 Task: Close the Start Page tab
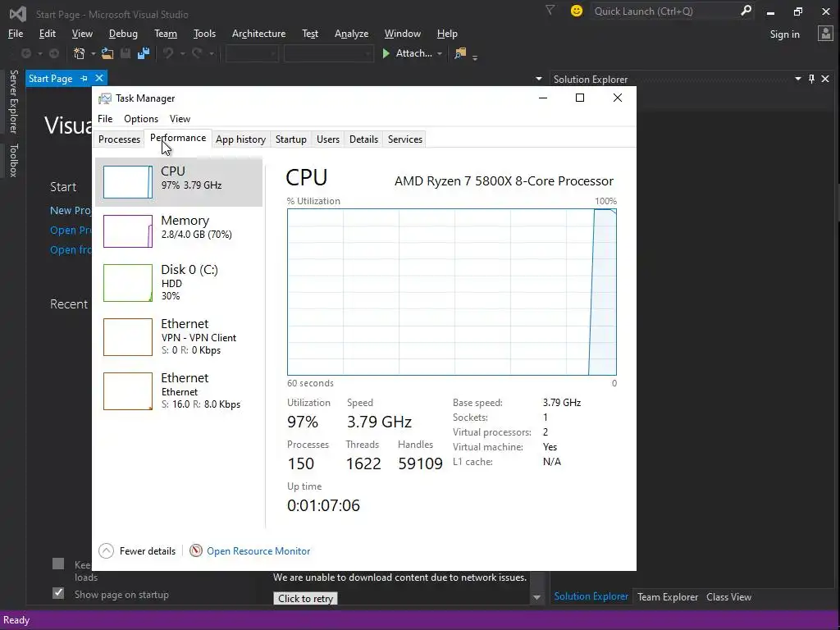coord(99,79)
